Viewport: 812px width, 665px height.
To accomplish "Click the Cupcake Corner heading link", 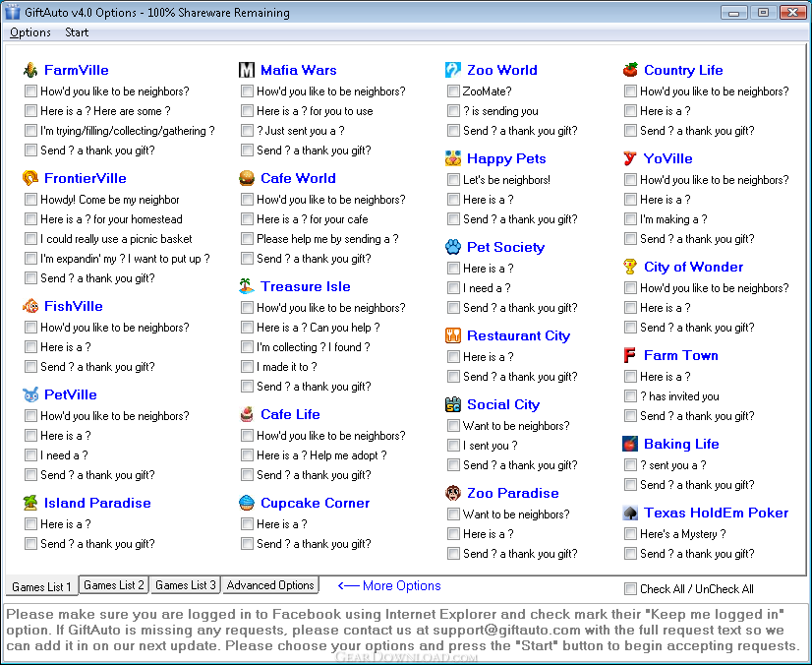I will pos(315,503).
